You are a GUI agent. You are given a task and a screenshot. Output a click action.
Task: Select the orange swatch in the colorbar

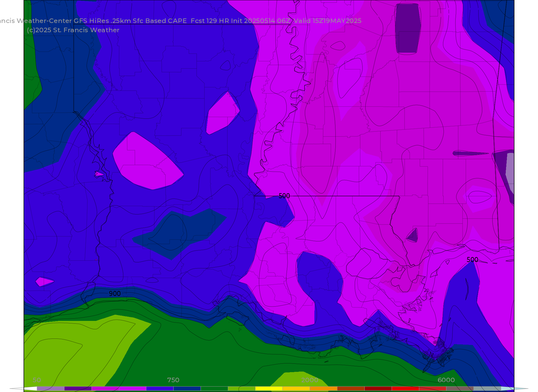(x=324, y=389)
